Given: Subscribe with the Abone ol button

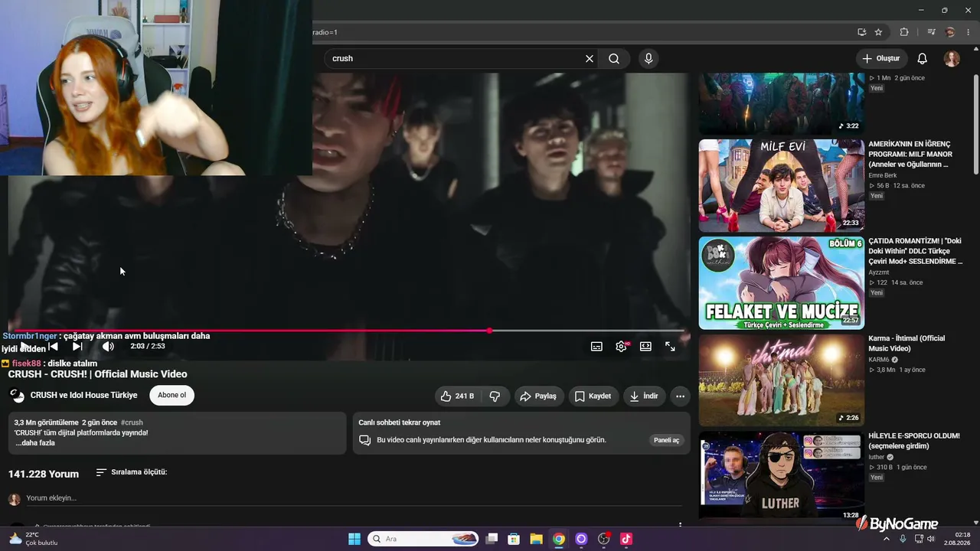Looking at the screenshot, I should click(171, 396).
